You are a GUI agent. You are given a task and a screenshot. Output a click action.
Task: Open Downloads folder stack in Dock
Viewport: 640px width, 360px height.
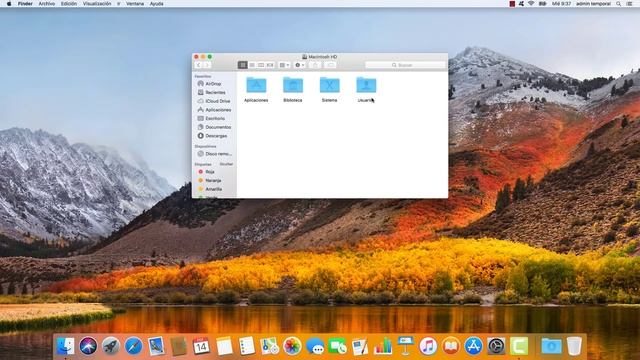tap(551, 346)
